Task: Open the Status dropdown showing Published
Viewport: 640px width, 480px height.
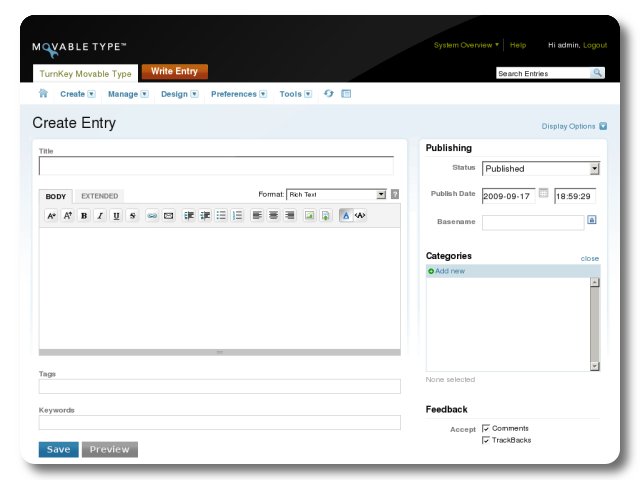Action: click(540, 169)
